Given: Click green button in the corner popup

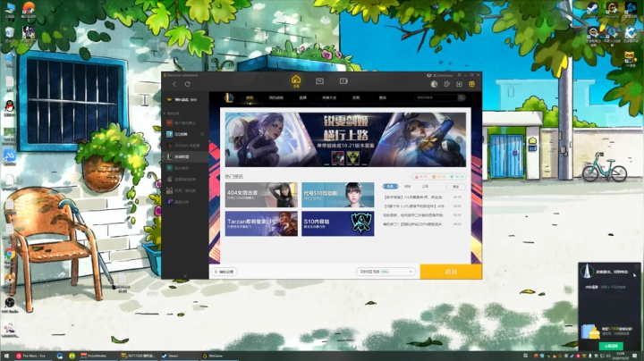Looking at the screenshot, I should pyautogui.click(x=611, y=346).
